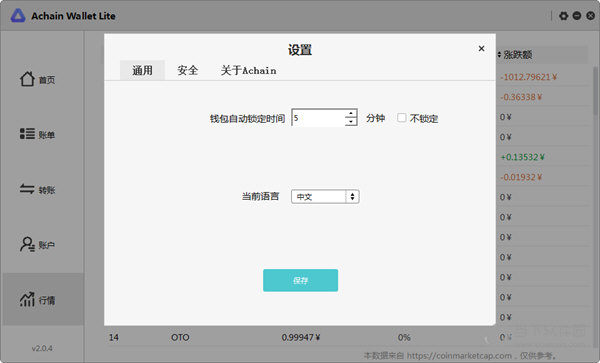Decrease auto-lock minutes with down arrow

[x=351, y=122]
